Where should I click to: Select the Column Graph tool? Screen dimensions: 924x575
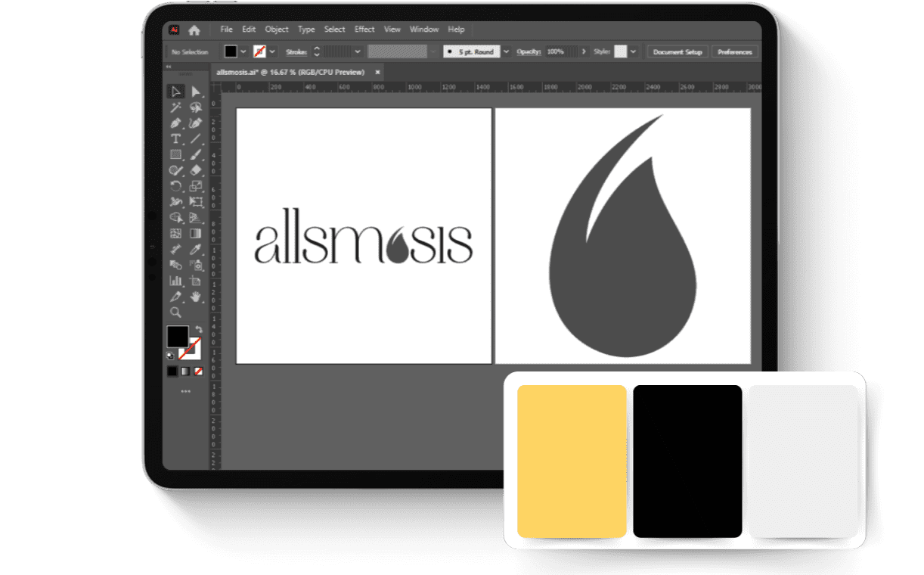[175, 279]
